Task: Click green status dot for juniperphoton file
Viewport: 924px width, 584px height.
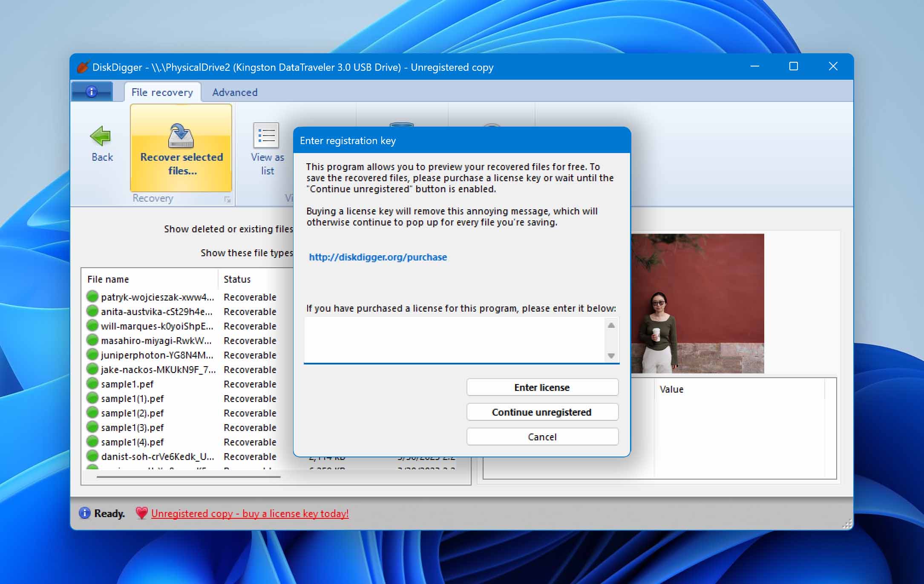Action: (x=92, y=354)
